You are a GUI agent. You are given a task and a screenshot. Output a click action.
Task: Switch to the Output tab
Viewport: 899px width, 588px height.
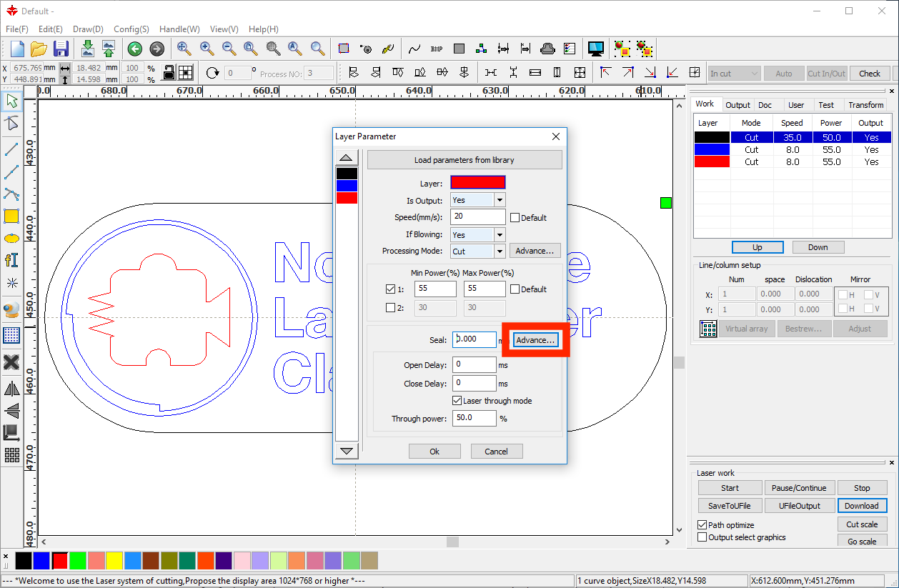point(737,105)
